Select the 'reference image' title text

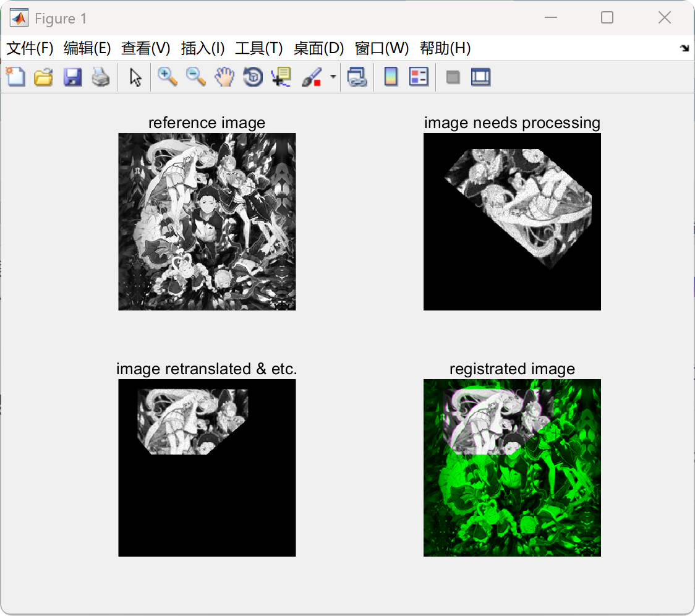click(x=207, y=123)
